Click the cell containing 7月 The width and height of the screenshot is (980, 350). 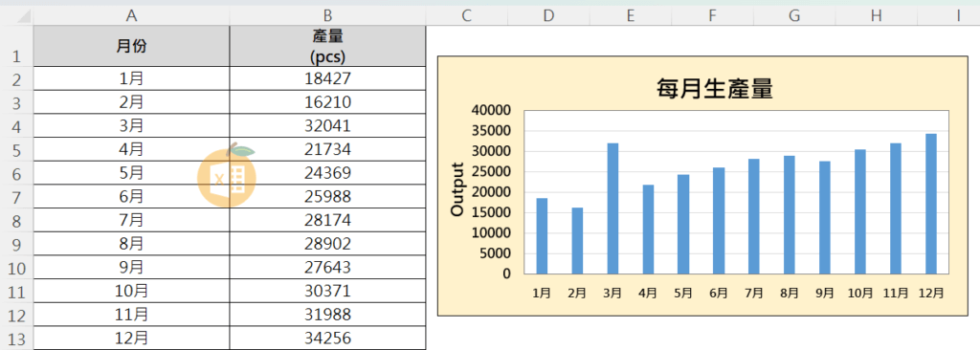tap(131, 220)
